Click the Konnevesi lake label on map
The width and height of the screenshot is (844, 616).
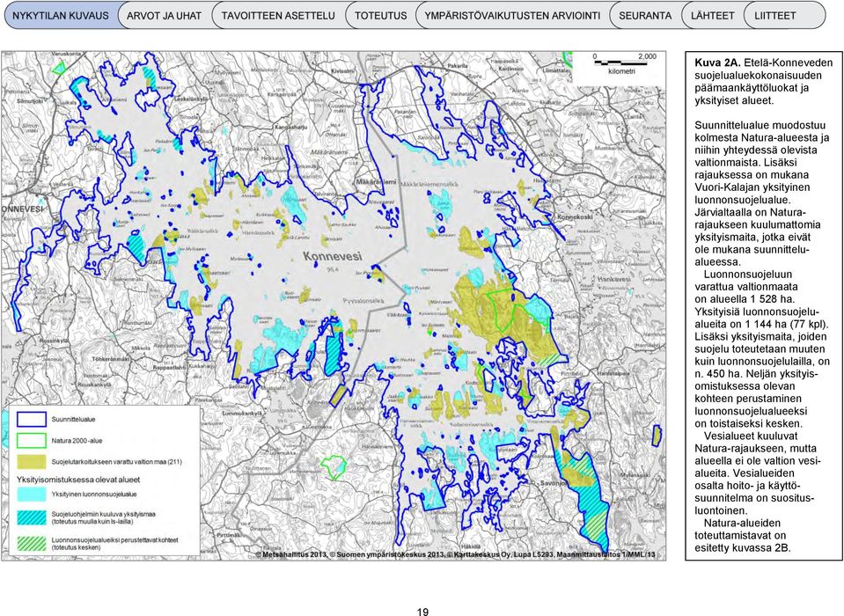pyautogui.click(x=332, y=257)
